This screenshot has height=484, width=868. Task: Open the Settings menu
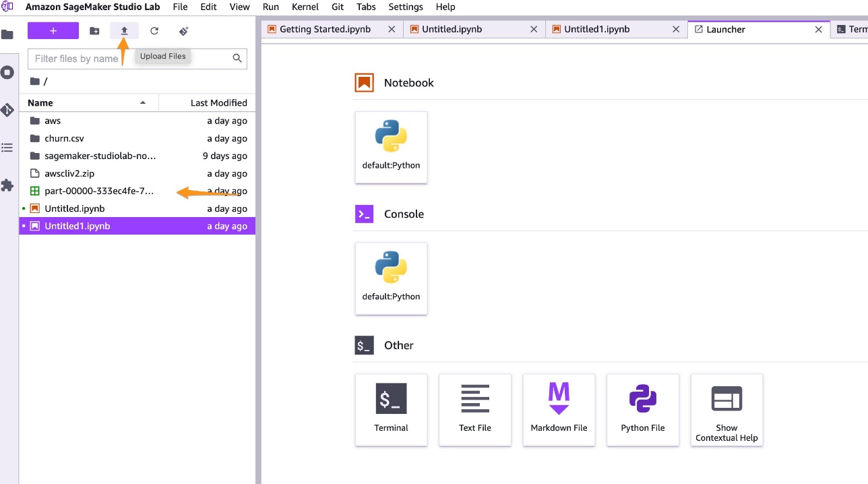pos(406,7)
